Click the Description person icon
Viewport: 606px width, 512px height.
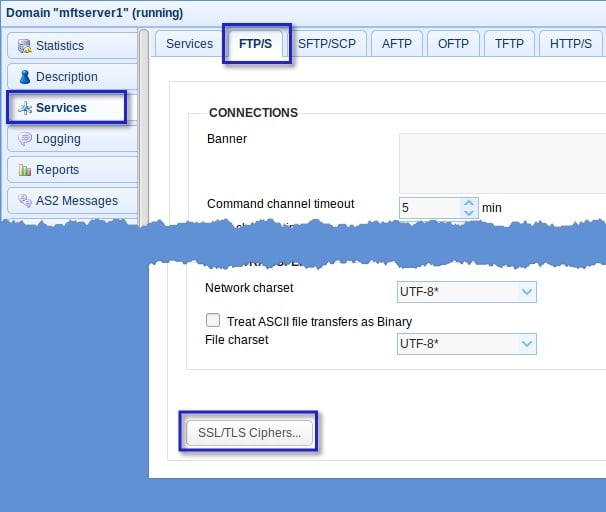24,77
